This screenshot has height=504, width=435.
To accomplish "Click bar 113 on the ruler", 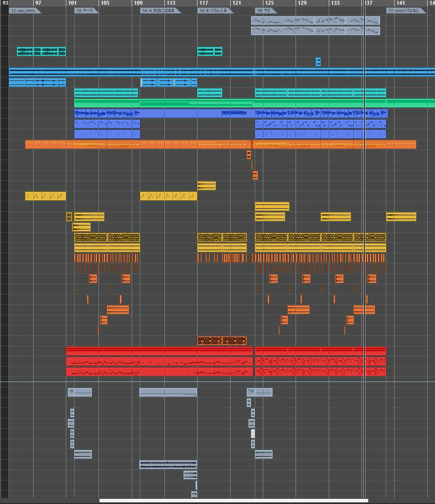I will tap(171, 3).
